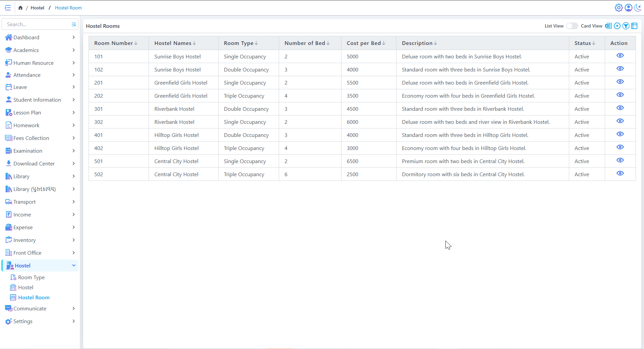The width and height of the screenshot is (644, 349).
Task: Click the Hostel breadcrumb link
Action: click(37, 8)
